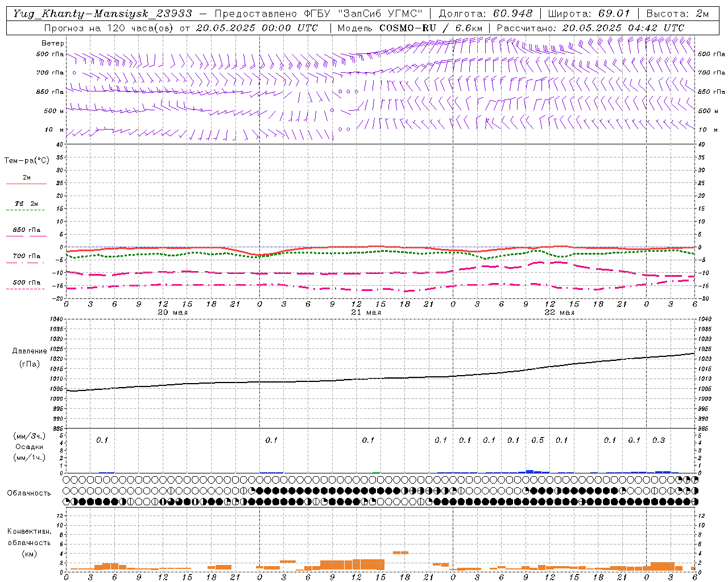This screenshot has height=582, width=728.
Task: Click Рассчитано: 20.05.2025 04:42 UTC timestamp
Action: 590,28
